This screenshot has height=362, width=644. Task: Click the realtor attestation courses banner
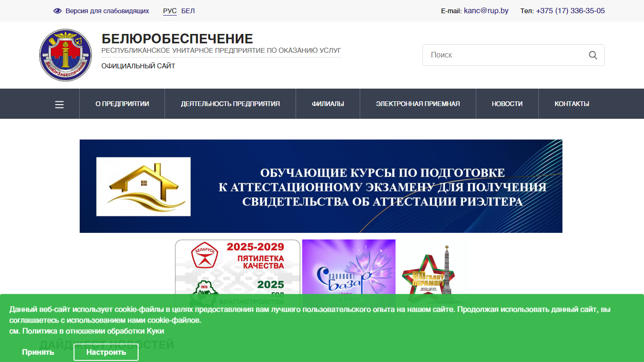click(x=321, y=186)
